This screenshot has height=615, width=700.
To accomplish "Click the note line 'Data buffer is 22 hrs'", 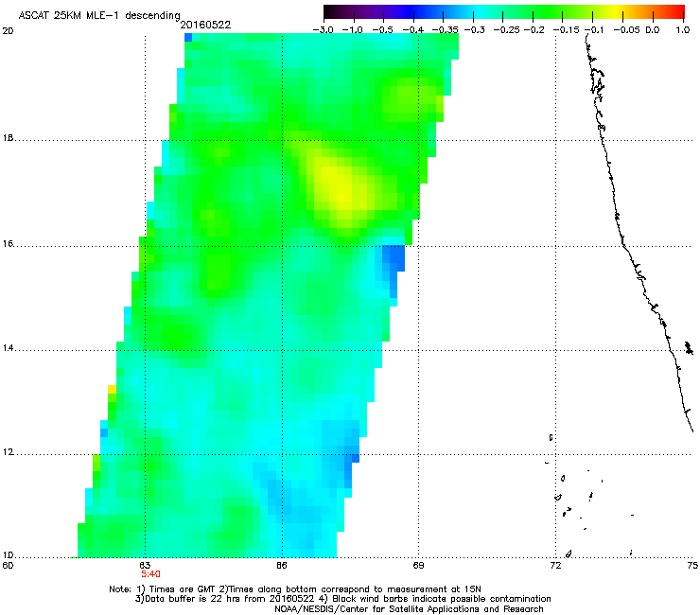I will click(342, 599).
